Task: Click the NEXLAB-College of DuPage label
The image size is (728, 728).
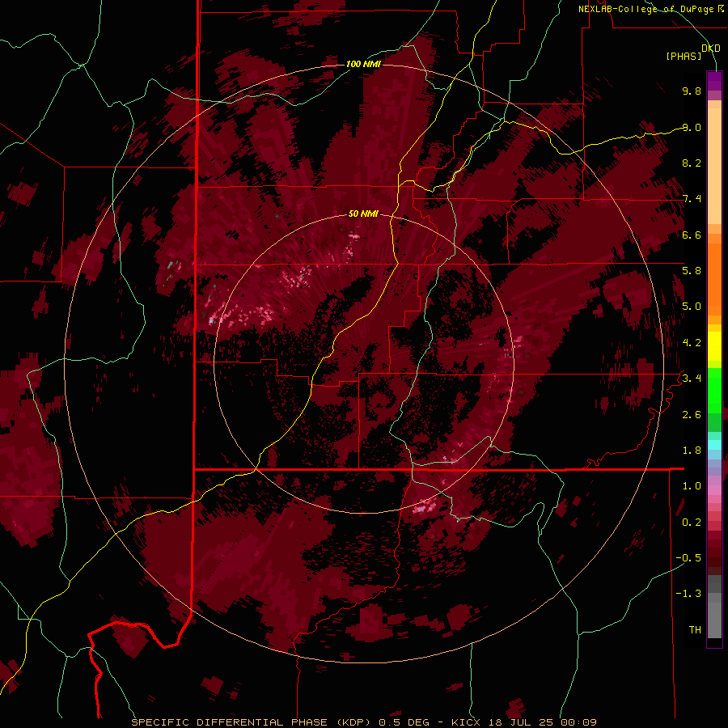Action: pos(646,9)
